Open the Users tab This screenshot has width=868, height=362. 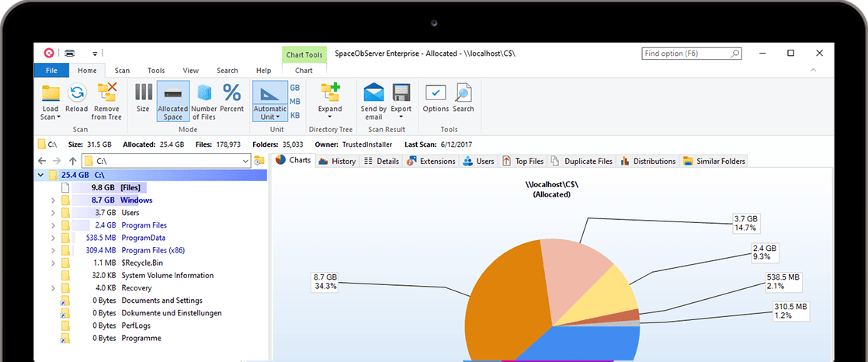478,161
